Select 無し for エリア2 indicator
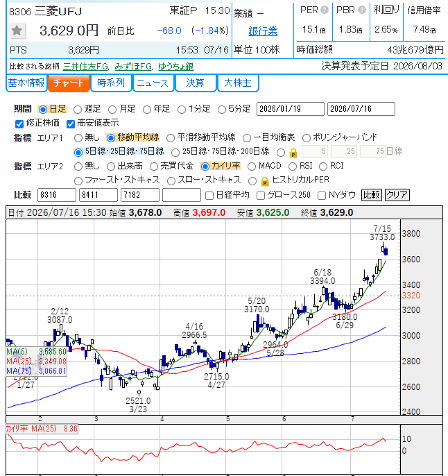 [x=78, y=167]
